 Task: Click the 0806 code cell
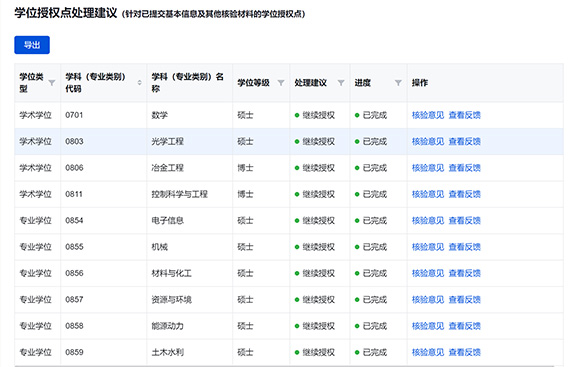click(104, 168)
